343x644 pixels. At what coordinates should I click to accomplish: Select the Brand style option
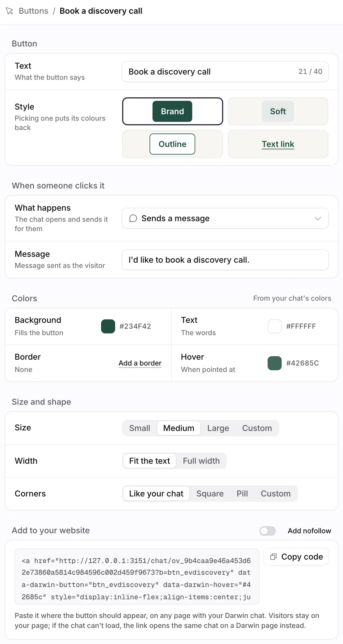(x=172, y=111)
